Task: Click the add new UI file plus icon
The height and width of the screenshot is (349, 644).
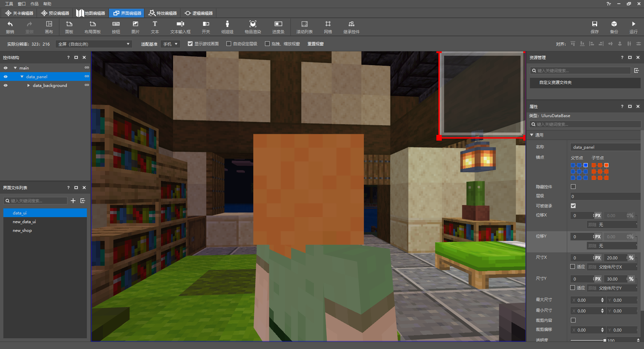Action: pos(73,201)
